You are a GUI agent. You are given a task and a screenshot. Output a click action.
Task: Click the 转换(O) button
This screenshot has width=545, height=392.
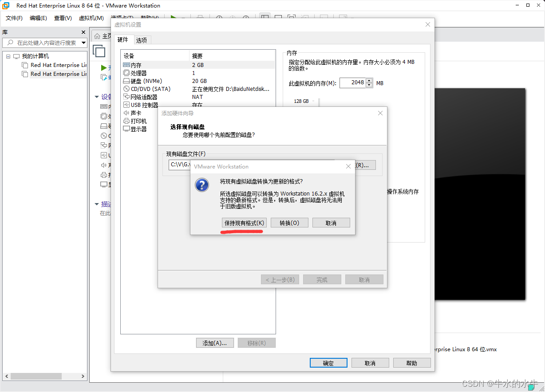point(289,223)
